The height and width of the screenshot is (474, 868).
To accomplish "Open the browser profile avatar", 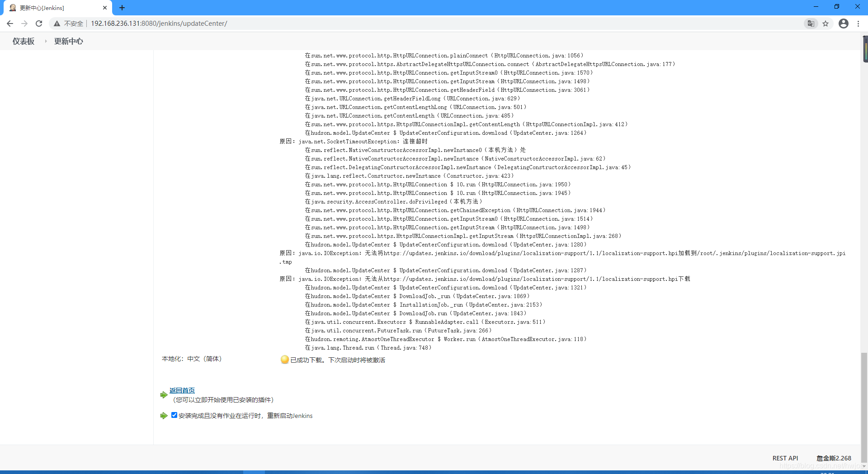I will (844, 24).
